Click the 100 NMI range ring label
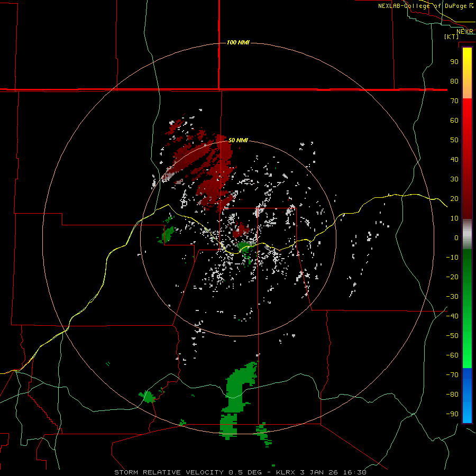Viewport: 476px width, 476px height. click(x=238, y=42)
